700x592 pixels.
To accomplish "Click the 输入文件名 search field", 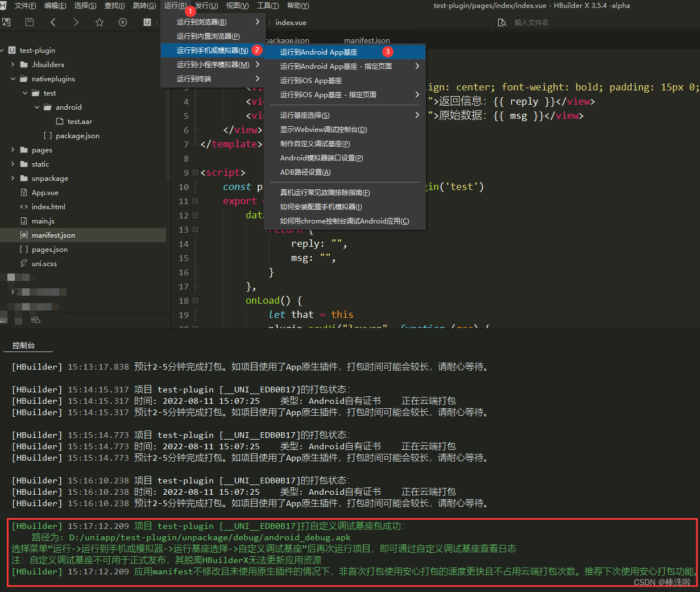I will [x=531, y=23].
